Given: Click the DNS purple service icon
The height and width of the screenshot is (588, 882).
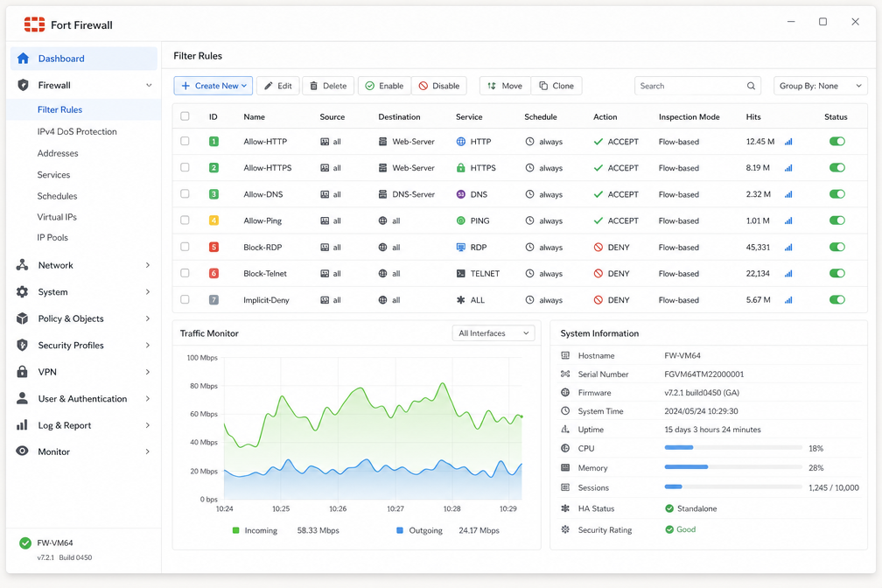Looking at the screenshot, I should 460,194.
